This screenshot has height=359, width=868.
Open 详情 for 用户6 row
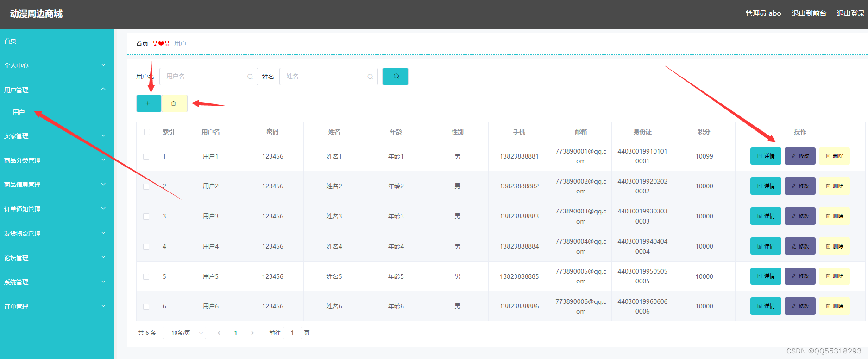pos(766,306)
